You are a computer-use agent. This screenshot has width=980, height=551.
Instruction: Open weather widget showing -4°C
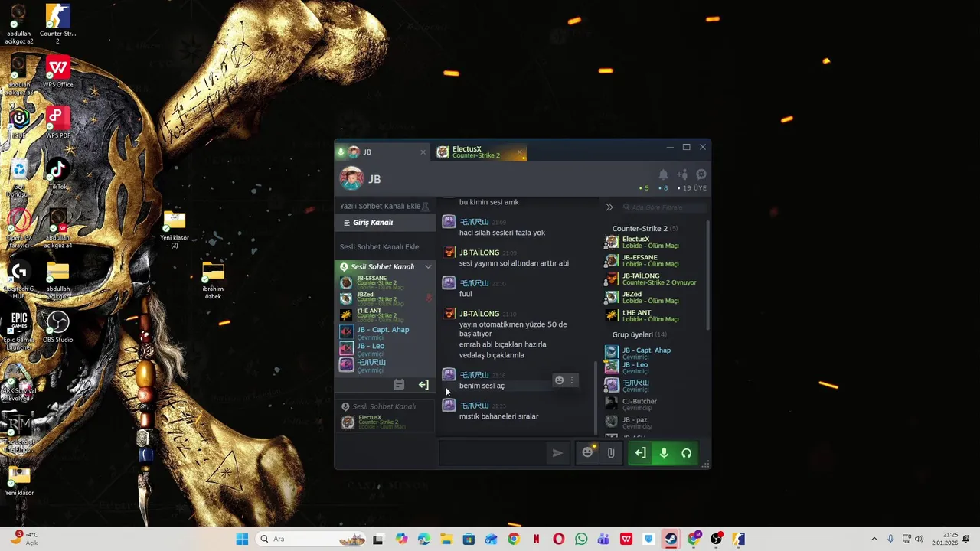(24, 539)
